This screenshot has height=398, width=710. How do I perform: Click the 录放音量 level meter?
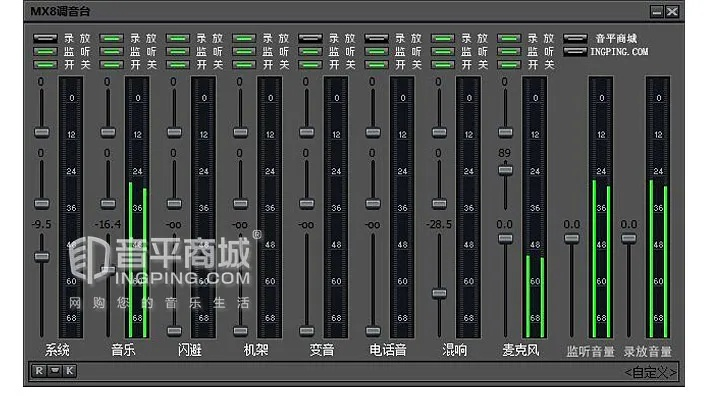658,207
